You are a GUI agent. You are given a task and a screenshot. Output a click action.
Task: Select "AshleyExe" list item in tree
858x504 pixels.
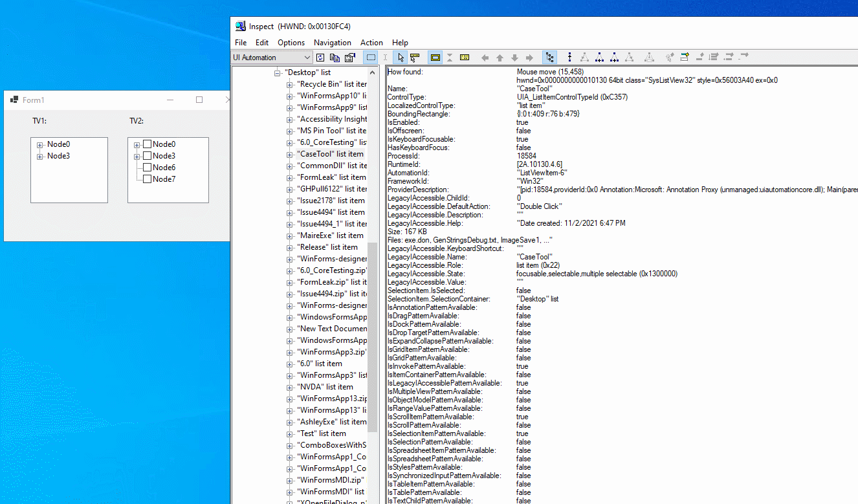point(331,422)
